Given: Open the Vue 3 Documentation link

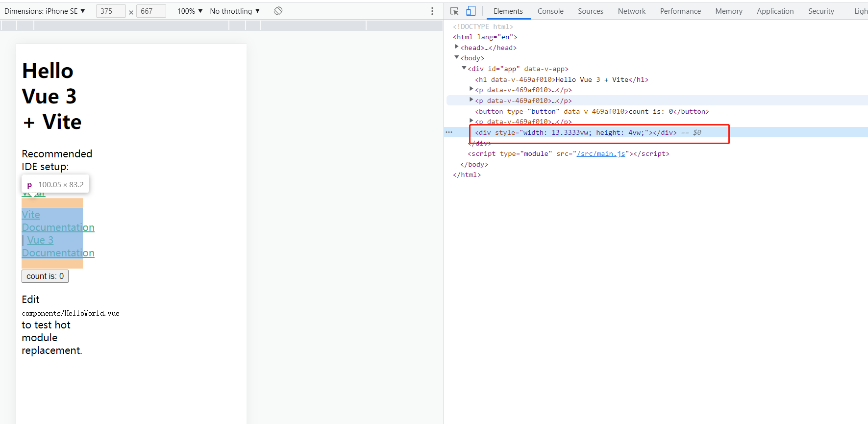Looking at the screenshot, I should [58, 247].
